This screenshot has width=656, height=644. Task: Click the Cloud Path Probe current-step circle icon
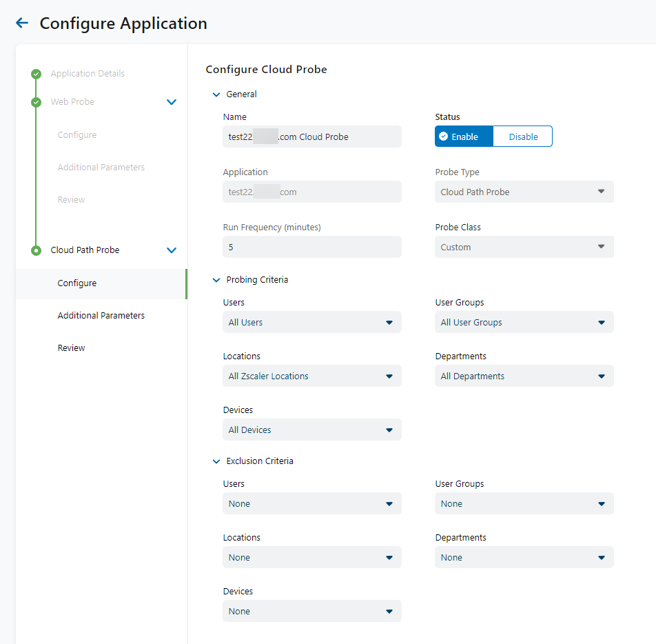click(37, 250)
